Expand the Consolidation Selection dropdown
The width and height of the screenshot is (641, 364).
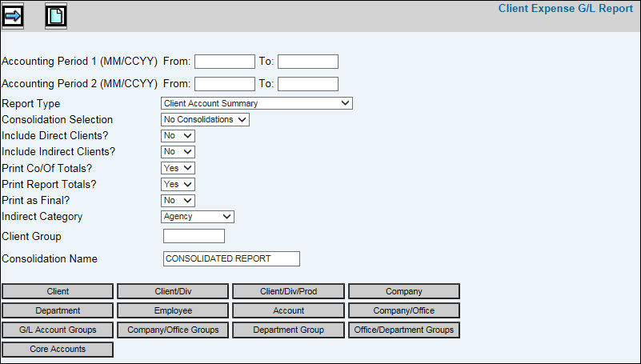pyautogui.click(x=205, y=119)
